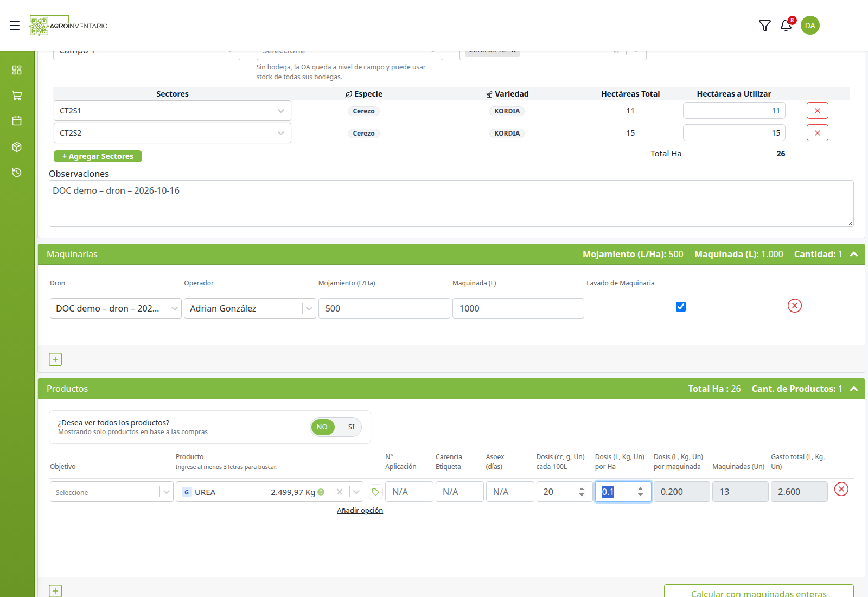Image resolution: width=868 pixels, height=597 pixels.
Task: Open the calendar sidebar icon
Action: point(17,121)
